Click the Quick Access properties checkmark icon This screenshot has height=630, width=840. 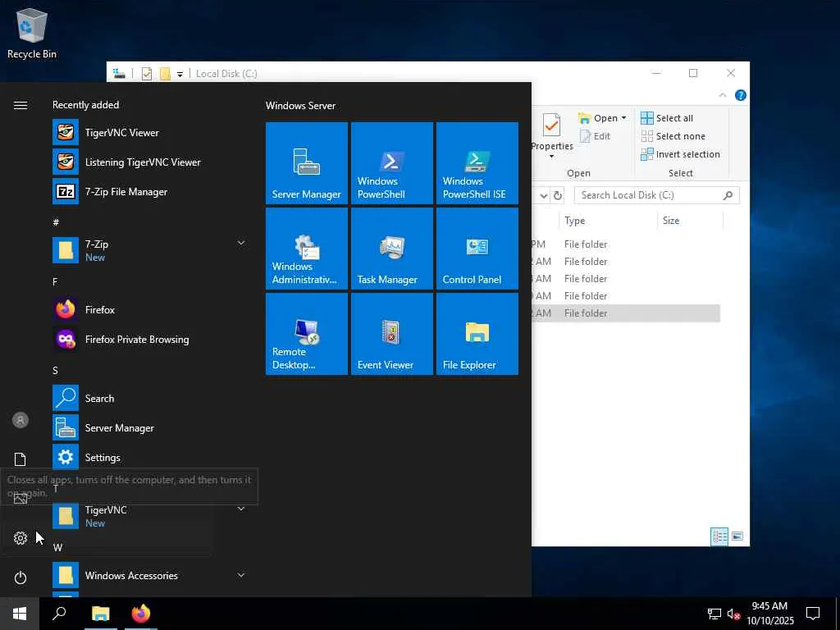click(x=147, y=74)
